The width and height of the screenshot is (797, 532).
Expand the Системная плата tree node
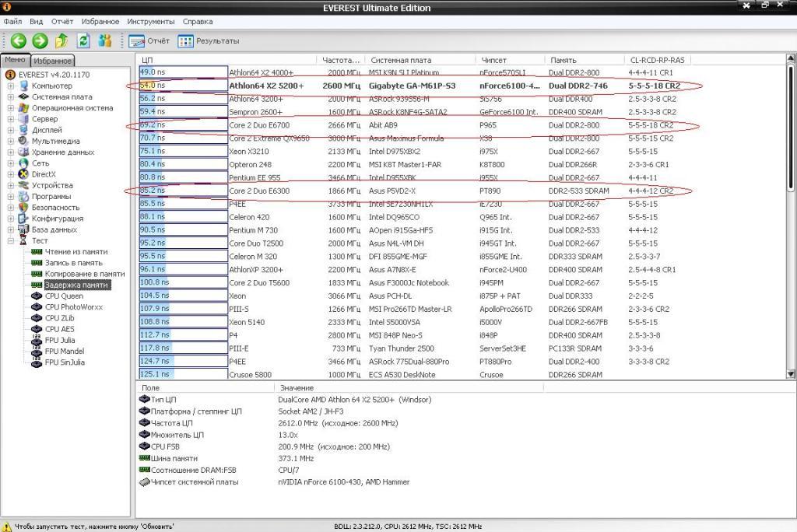[11, 96]
